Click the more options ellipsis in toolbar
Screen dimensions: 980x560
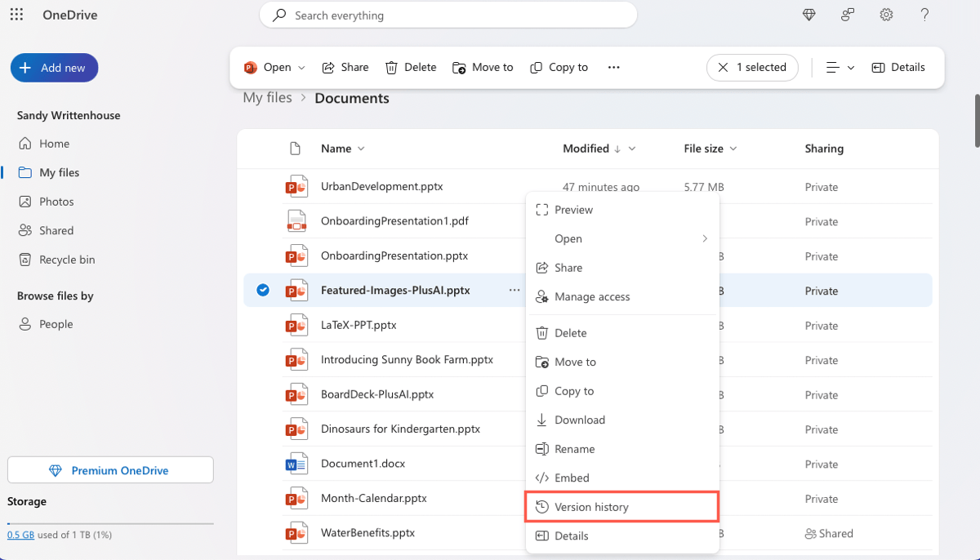click(614, 68)
